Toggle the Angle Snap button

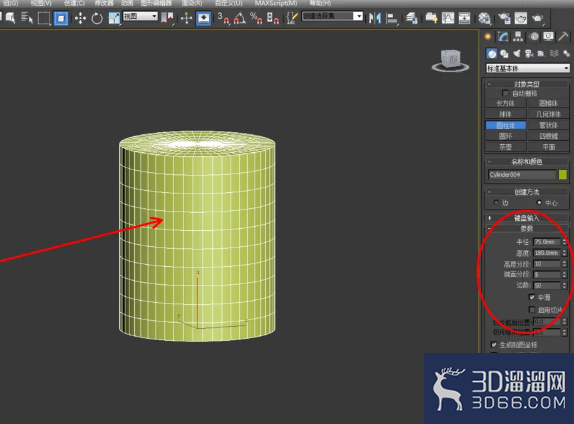(240, 18)
